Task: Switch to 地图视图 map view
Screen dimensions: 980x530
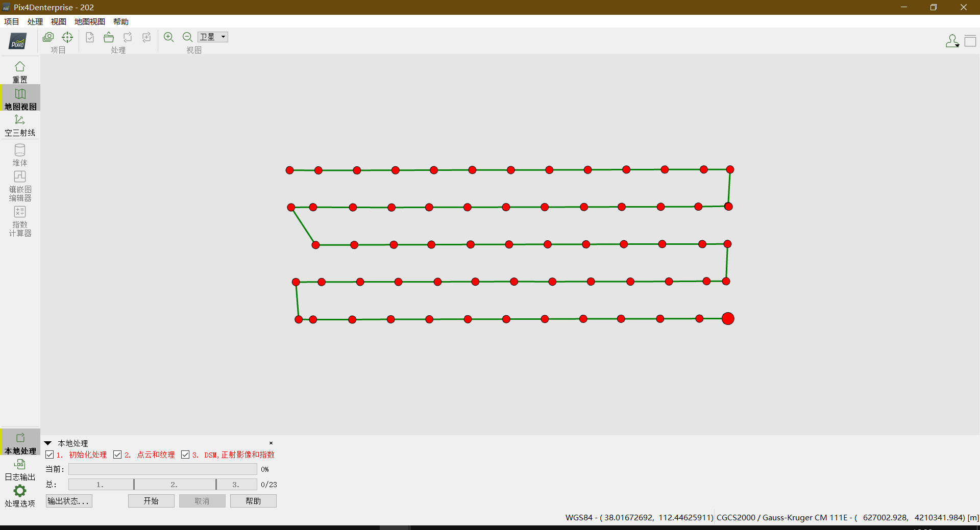Action: [x=20, y=98]
